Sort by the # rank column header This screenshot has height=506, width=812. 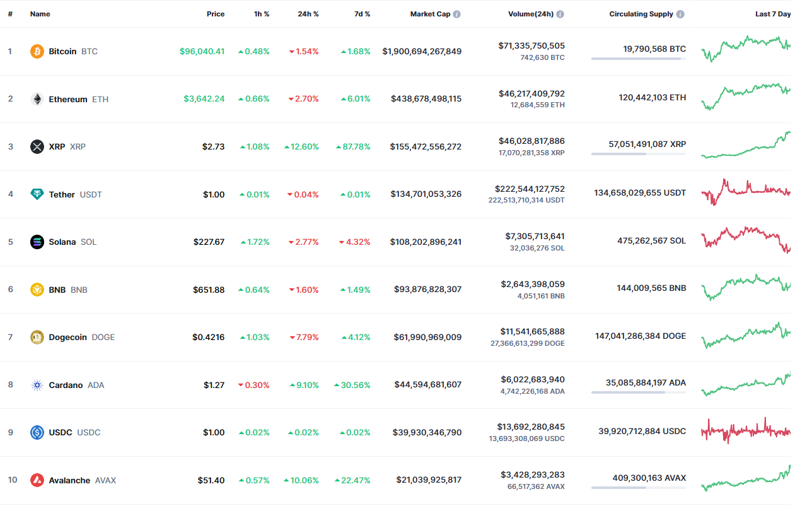(10, 14)
